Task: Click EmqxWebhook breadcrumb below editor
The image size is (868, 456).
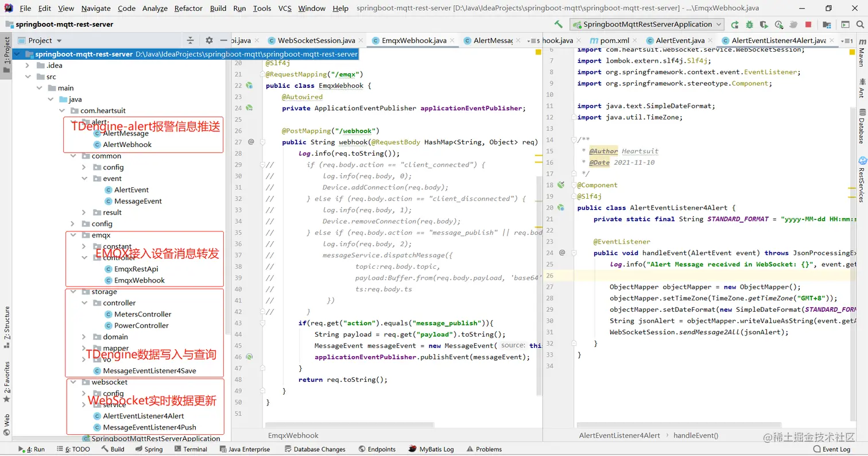Action: 293,435
